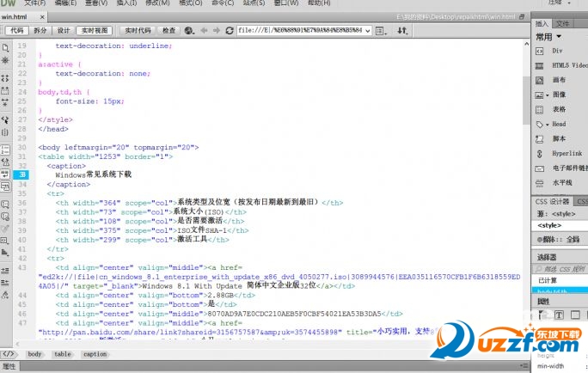This screenshot has width=588, height=373.
Task: Select the body tag in tag selector
Action: (34, 354)
